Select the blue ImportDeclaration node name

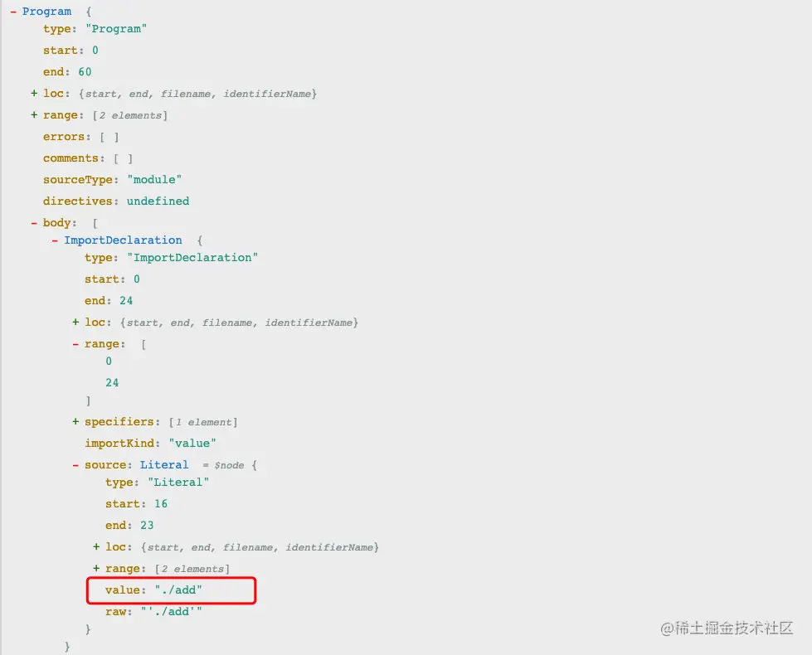pos(123,240)
